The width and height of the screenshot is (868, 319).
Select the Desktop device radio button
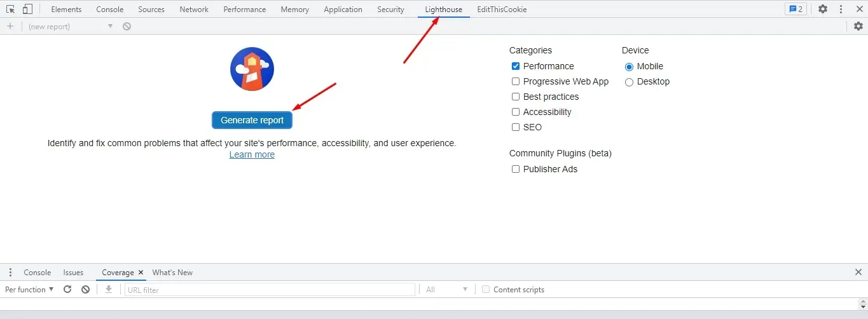[629, 81]
